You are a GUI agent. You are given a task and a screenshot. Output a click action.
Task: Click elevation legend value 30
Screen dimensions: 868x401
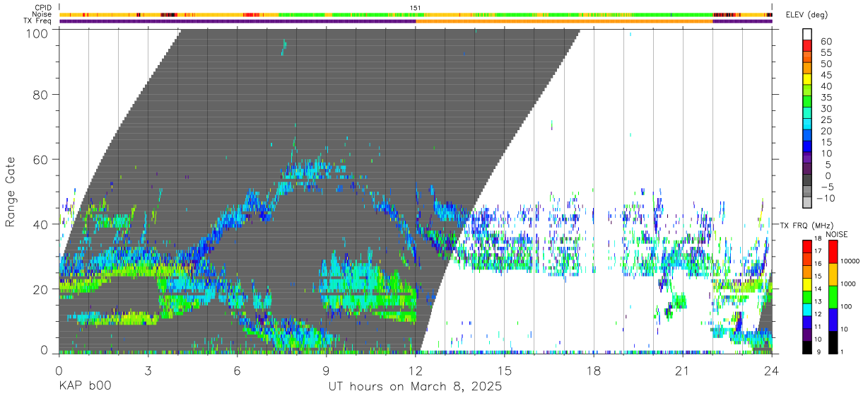tap(826, 108)
